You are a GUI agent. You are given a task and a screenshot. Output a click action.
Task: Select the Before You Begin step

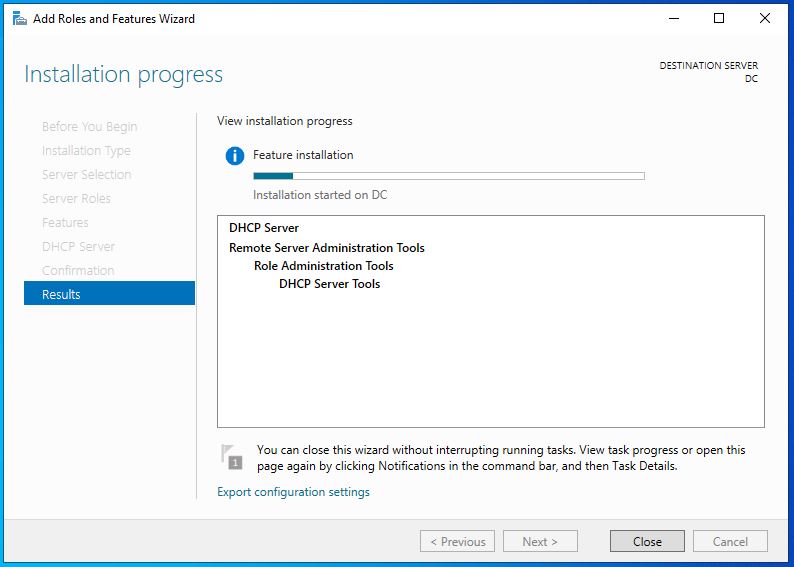click(x=90, y=127)
